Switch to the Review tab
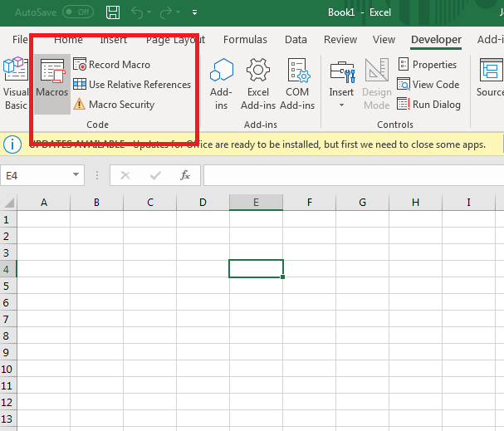Viewport: 504px width, 431px height. click(340, 40)
